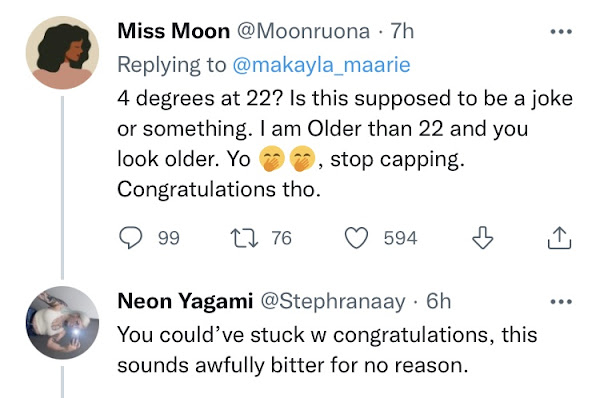The height and width of the screenshot is (398, 600).
Task: Open the 7h timestamp on Miss Moon's tweet
Action: [402, 31]
